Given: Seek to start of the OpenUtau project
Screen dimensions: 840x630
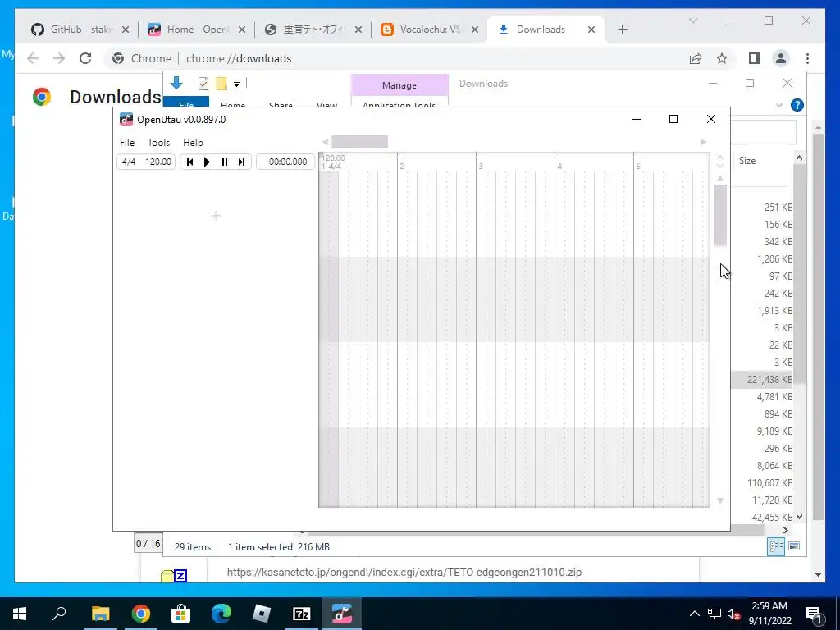Looking at the screenshot, I should (189, 162).
